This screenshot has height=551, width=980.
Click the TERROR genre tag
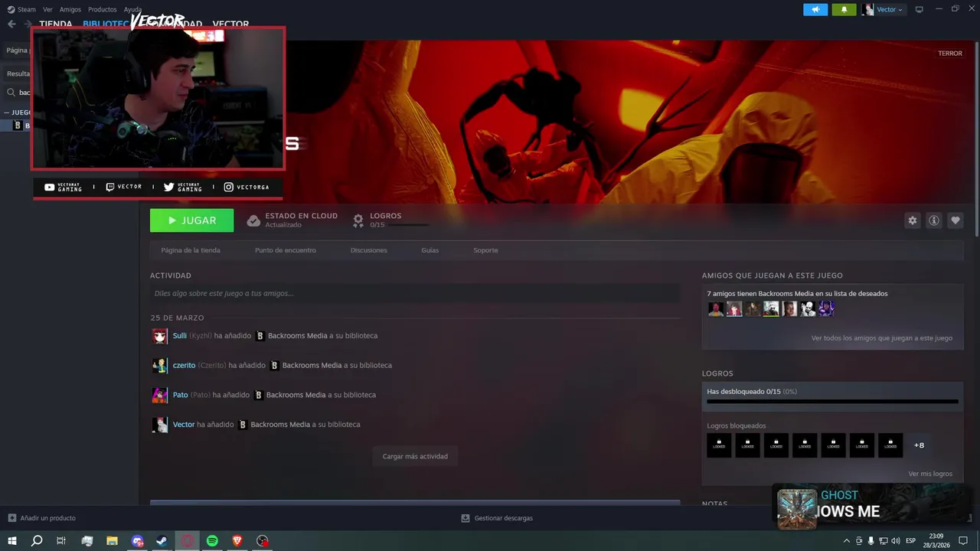tap(950, 54)
